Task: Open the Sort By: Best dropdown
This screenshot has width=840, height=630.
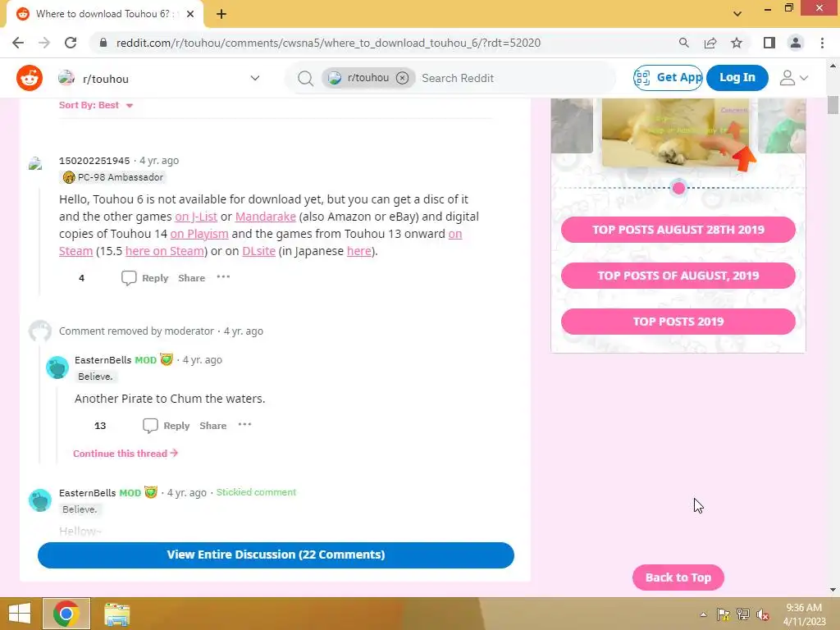Action: tap(96, 105)
